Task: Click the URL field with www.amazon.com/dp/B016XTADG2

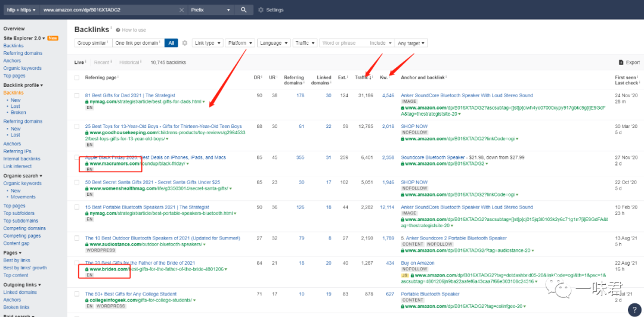Action: pos(109,10)
